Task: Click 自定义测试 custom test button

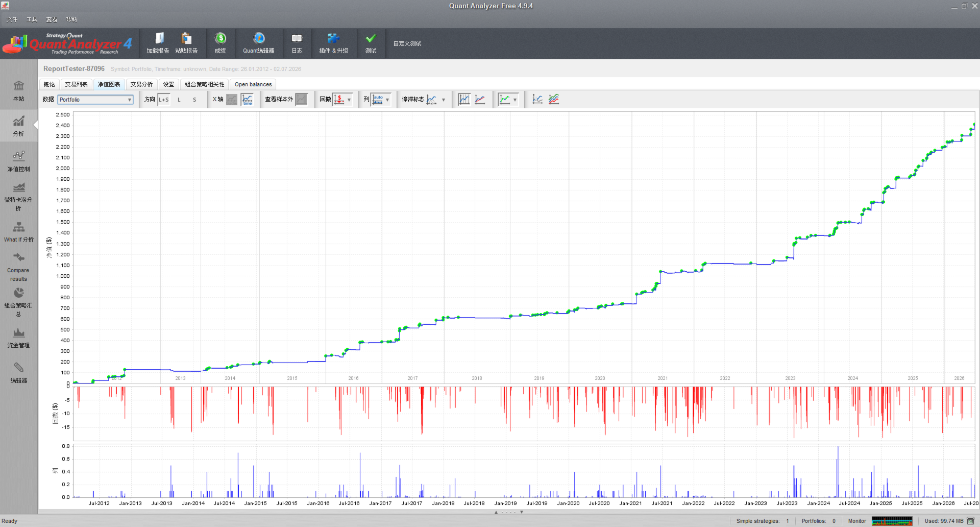Action: coord(407,43)
